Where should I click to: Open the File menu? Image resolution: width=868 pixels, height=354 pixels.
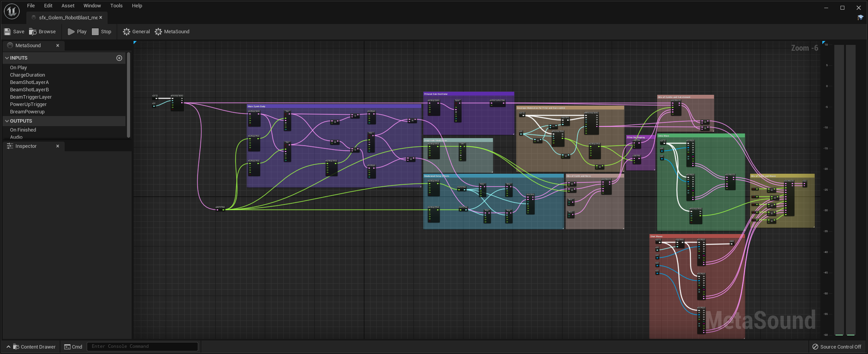pos(31,6)
